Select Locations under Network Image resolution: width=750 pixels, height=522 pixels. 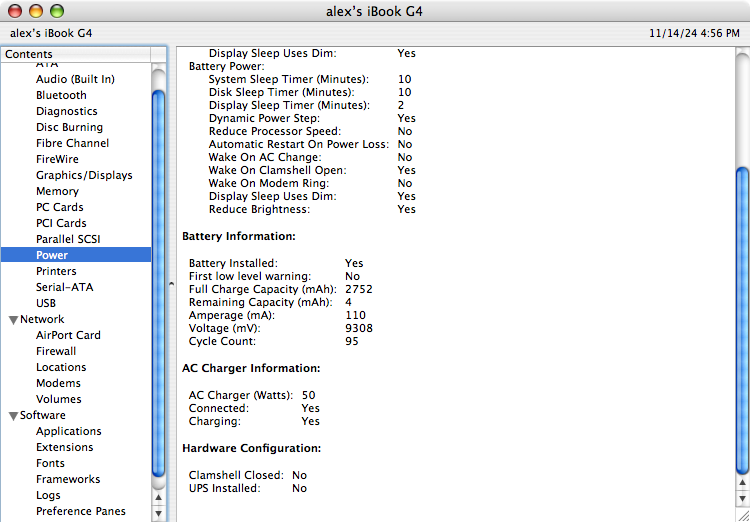point(61,367)
